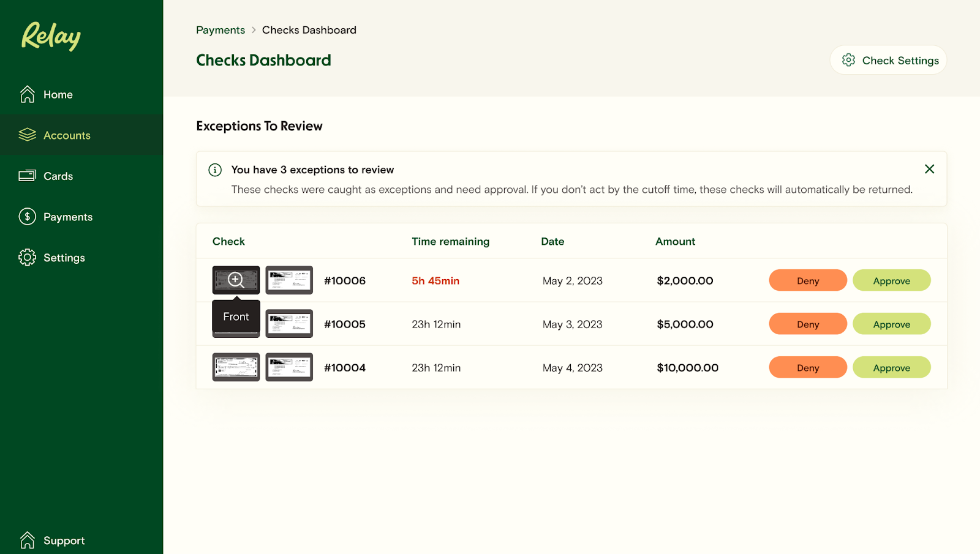Screen dimensions: 980x554
Task: Deny check #10004
Action: coord(807,367)
